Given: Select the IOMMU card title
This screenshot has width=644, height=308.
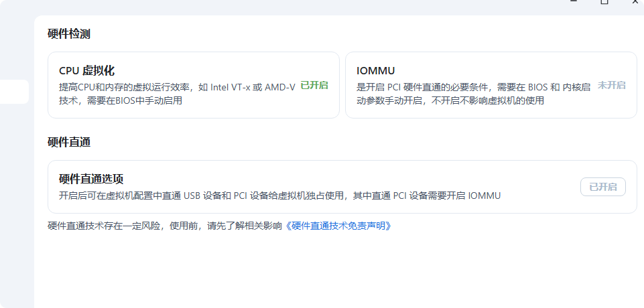Looking at the screenshot, I should (375, 70).
